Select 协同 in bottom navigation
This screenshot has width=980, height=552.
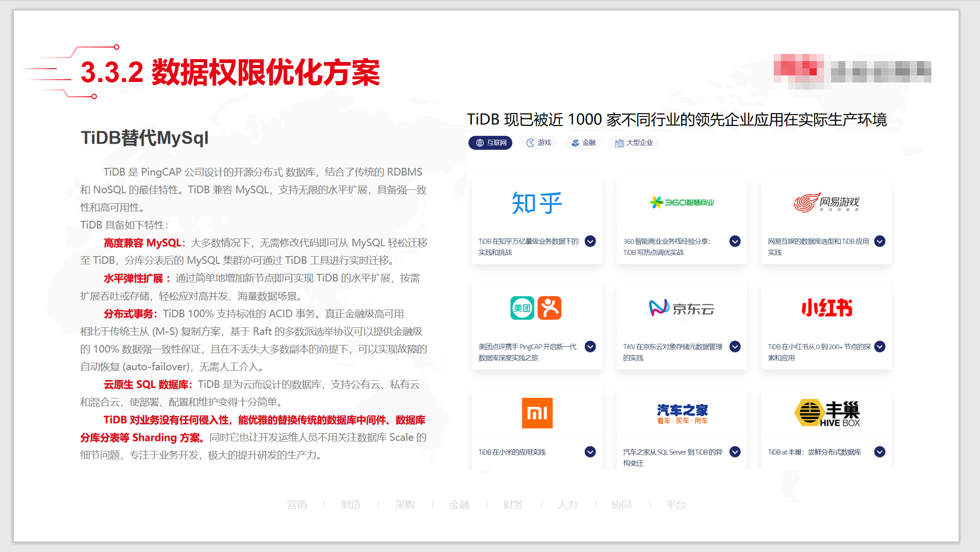[x=622, y=505]
